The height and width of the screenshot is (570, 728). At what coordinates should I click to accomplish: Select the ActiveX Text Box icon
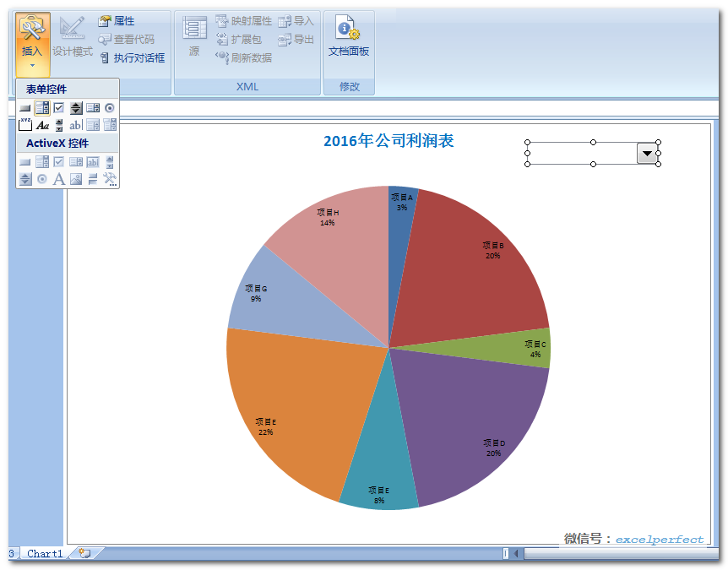pyautogui.click(x=93, y=162)
